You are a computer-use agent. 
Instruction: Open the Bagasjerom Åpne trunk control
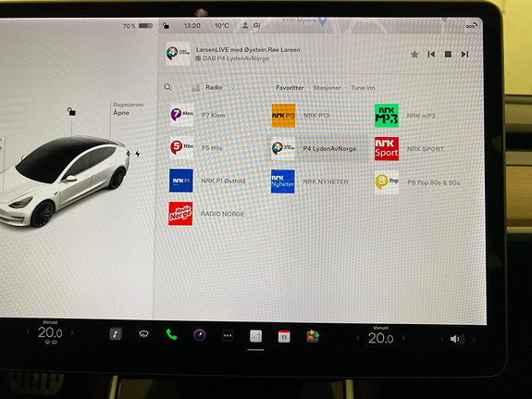128,108
